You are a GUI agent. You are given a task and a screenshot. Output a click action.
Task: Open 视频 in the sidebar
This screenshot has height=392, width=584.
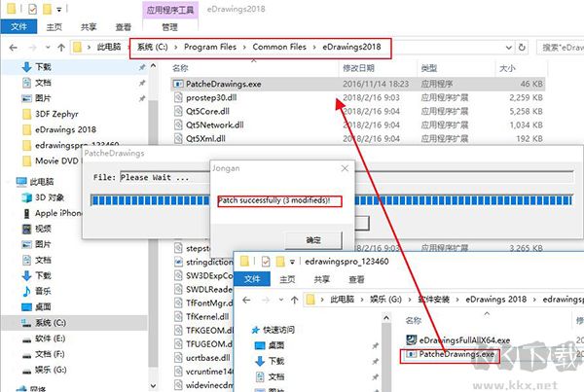pyautogui.click(x=43, y=229)
